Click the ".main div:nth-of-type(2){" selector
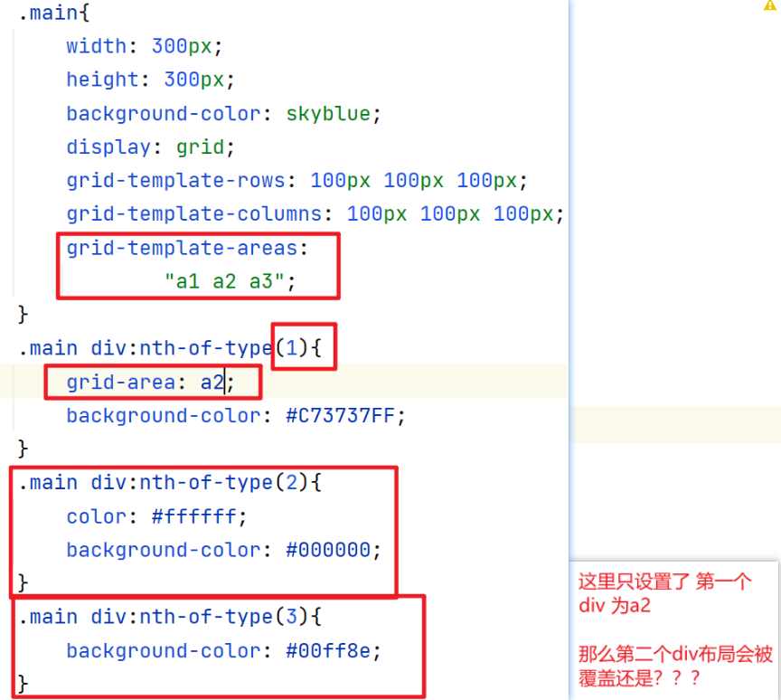The height and width of the screenshot is (700, 781). point(170,482)
